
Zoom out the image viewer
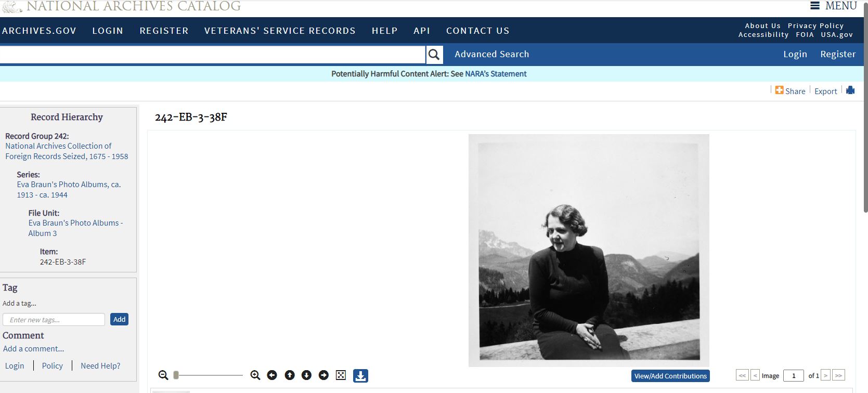click(x=163, y=375)
